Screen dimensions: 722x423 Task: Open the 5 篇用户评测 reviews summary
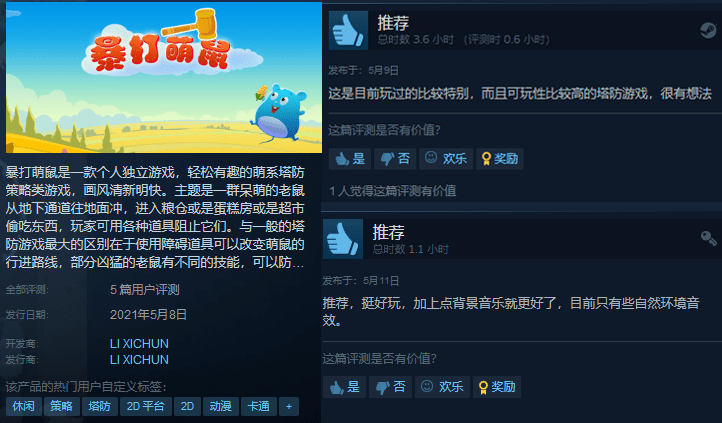pos(145,290)
